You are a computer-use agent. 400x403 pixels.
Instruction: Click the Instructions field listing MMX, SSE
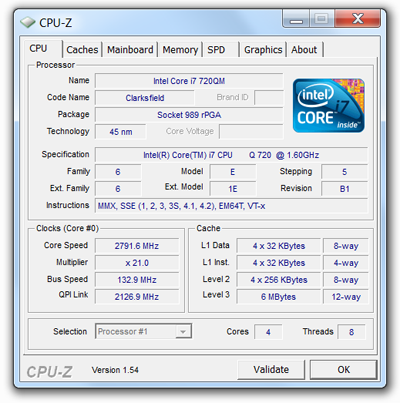click(231, 206)
